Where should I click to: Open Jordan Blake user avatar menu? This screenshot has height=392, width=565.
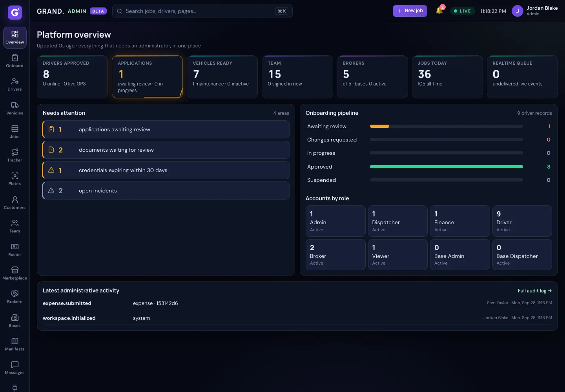click(518, 11)
